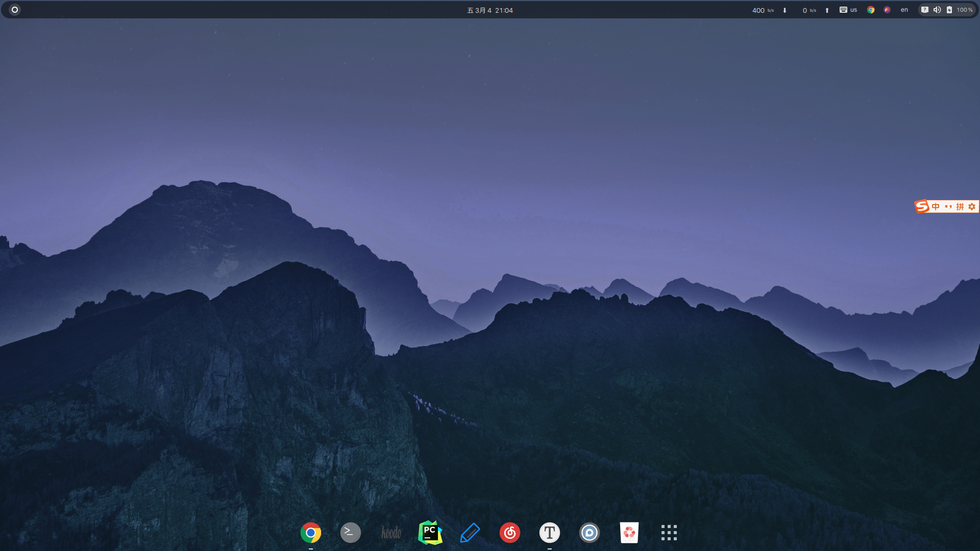Open the Terminal from the dock
980x551 pixels.
[351, 533]
